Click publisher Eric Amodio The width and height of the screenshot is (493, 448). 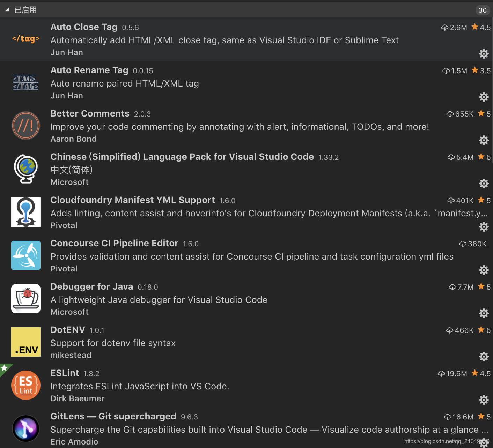click(74, 442)
